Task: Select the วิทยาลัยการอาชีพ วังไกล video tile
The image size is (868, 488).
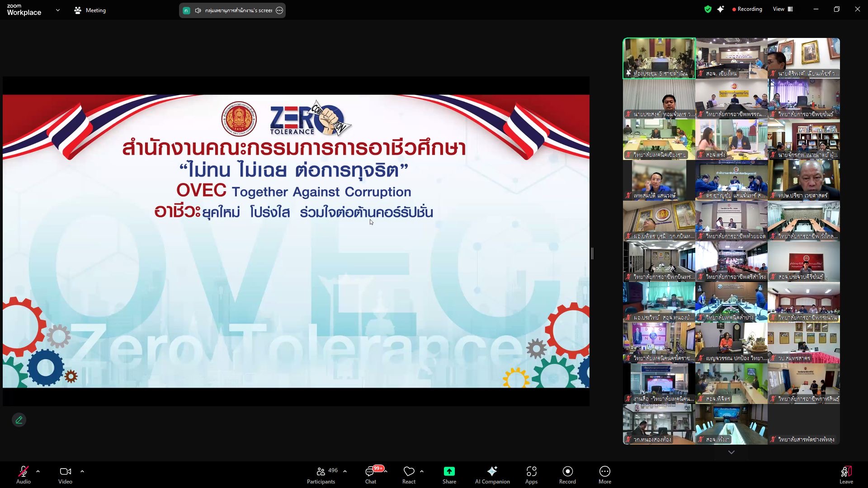Action: 804,221
